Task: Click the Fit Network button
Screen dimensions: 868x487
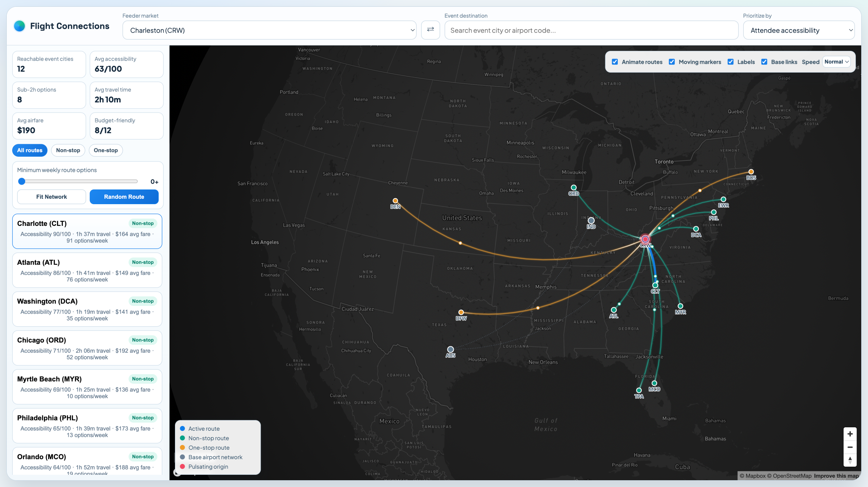Action: tap(52, 197)
